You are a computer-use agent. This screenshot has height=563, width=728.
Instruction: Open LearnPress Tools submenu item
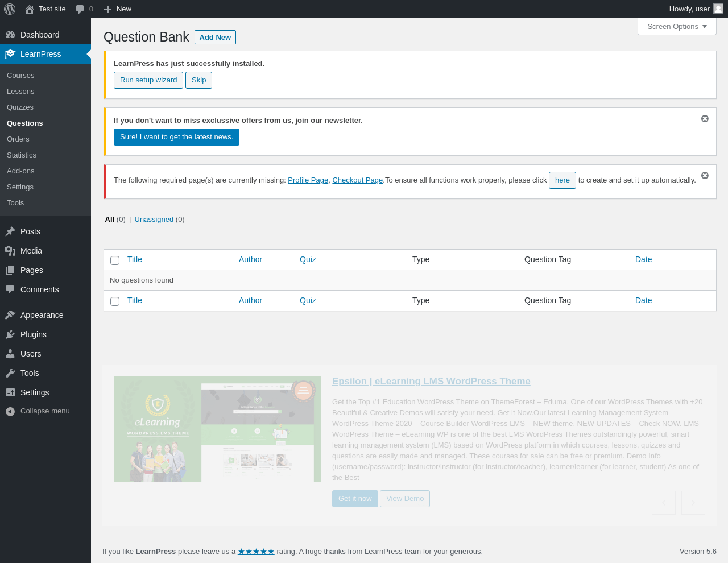pyautogui.click(x=15, y=203)
